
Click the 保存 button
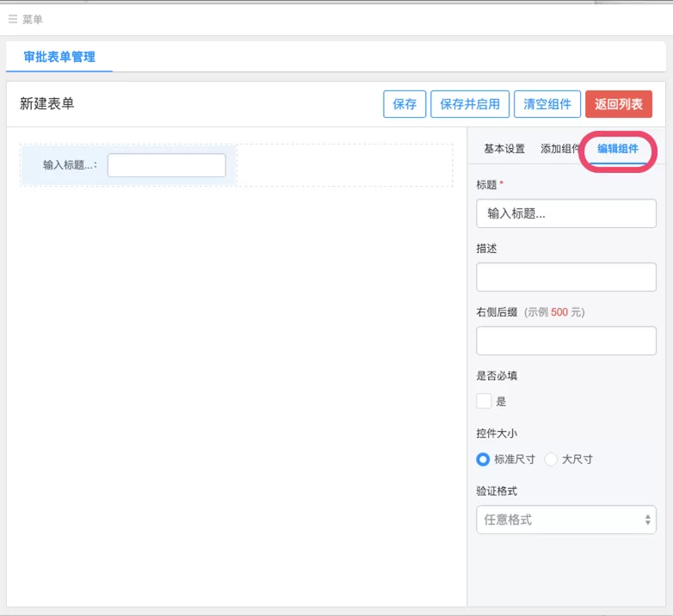pyautogui.click(x=404, y=104)
